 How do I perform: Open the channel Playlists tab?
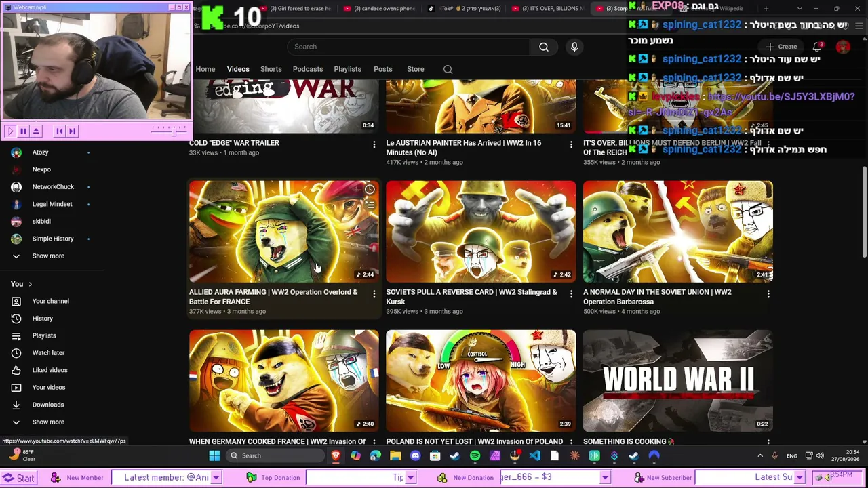(x=348, y=69)
